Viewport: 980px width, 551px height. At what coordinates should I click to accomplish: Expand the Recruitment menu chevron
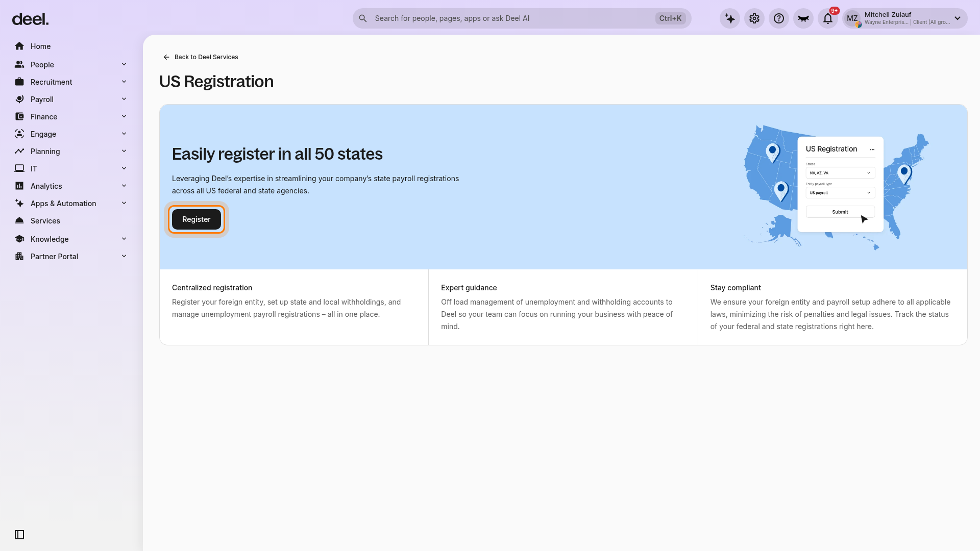(124, 82)
